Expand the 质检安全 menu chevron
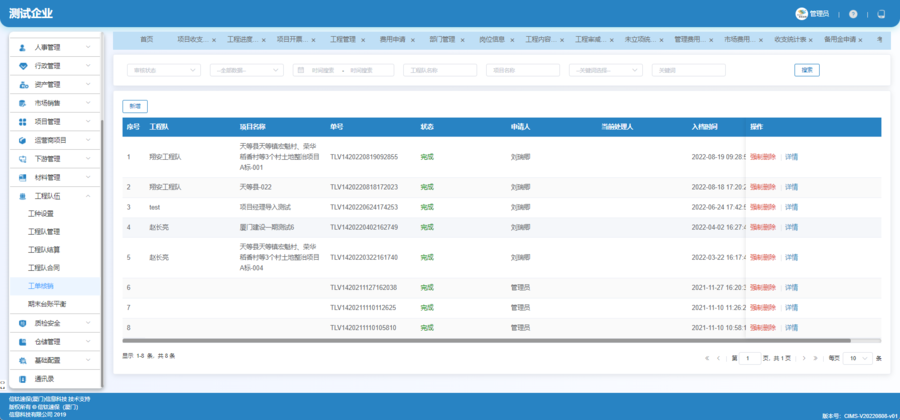900x420 pixels. (88, 323)
